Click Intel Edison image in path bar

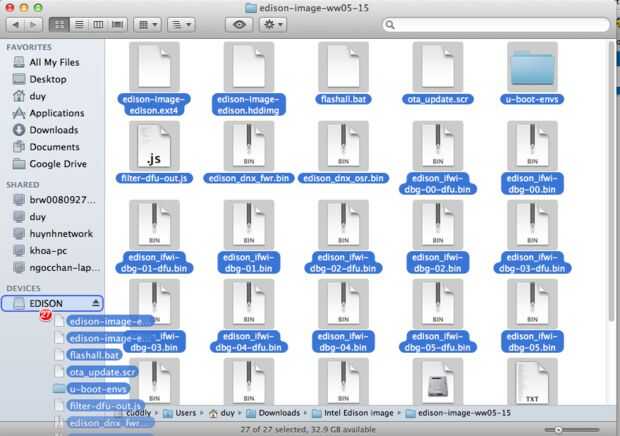353,413
